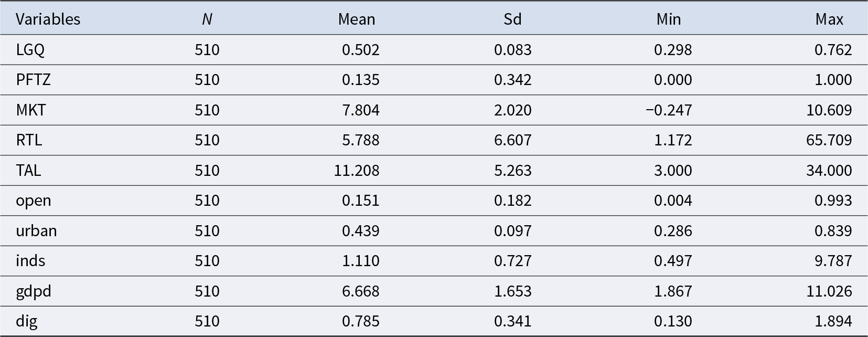Image resolution: width=868 pixels, height=337 pixels.
Task: Select the LGQ mean value 0.502
Action: point(360,50)
